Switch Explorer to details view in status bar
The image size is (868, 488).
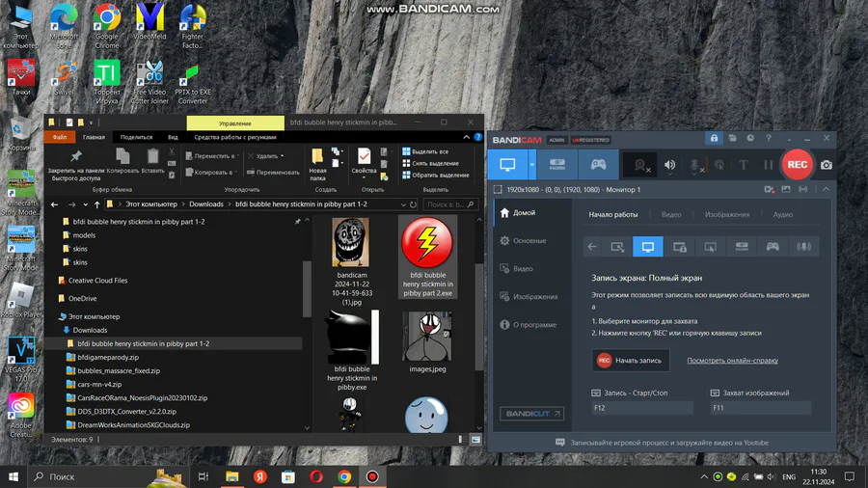tap(461, 440)
